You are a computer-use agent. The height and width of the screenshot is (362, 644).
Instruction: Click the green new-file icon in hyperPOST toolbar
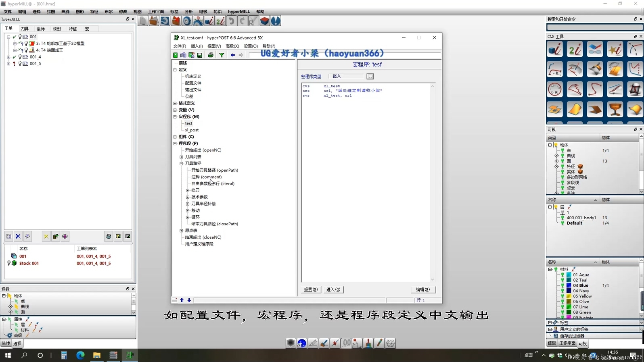point(176,55)
